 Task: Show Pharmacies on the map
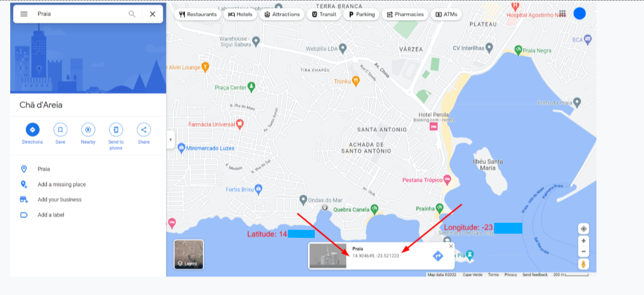click(405, 14)
